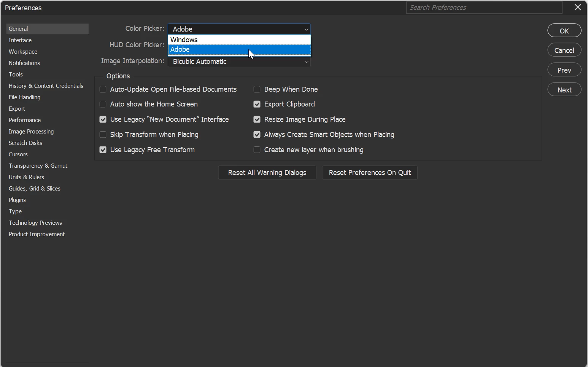Open Scratch Disks preferences
The height and width of the screenshot is (367, 588).
[48, 143]
